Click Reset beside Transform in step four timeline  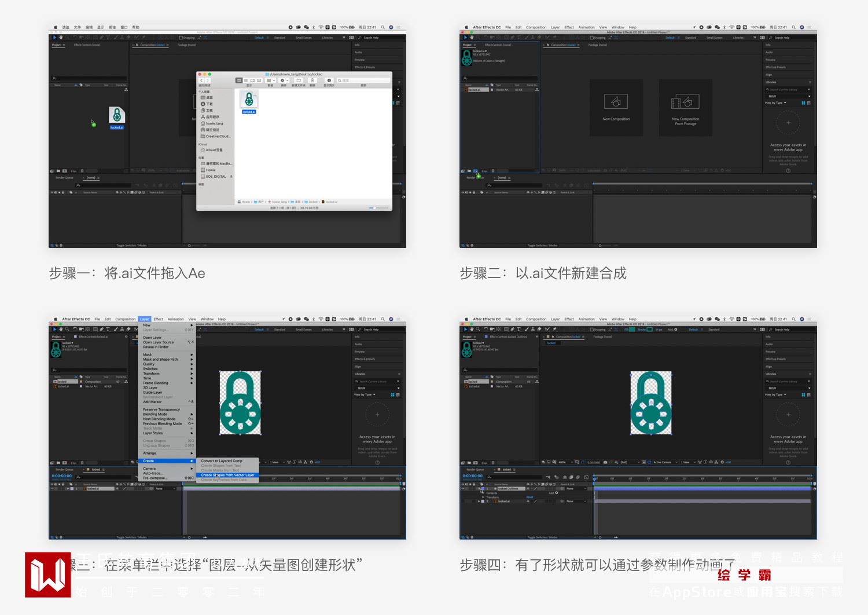click(529, 497)
